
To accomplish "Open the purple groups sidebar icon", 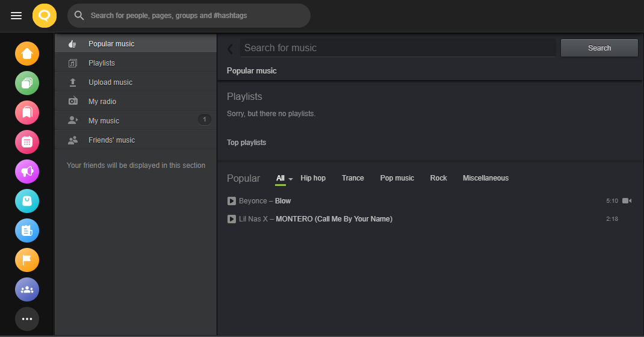I will coord(27,290).
